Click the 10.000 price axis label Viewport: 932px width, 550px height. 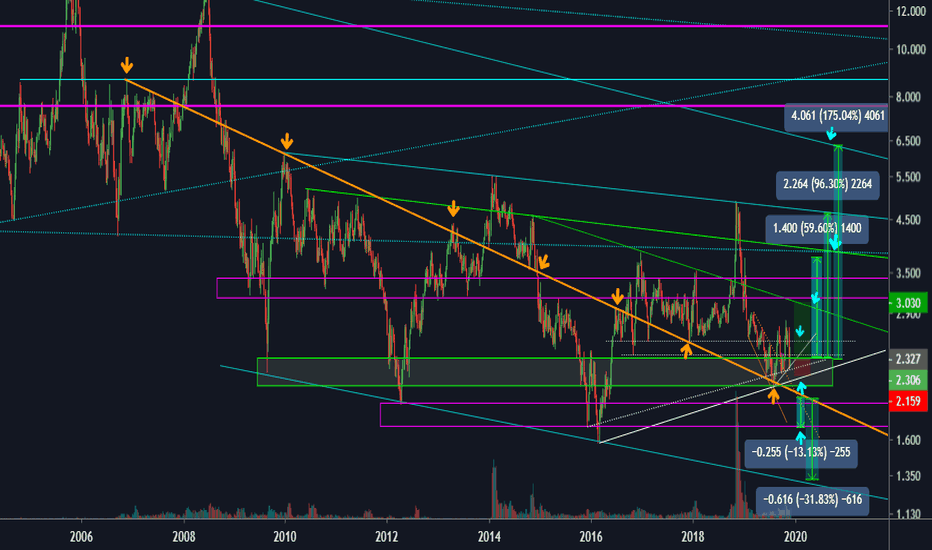910,49
